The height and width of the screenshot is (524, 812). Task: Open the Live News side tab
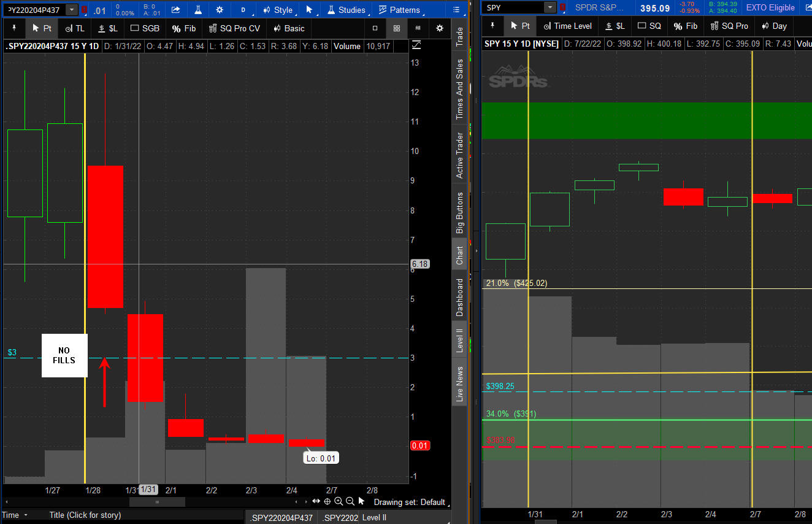click(459, 384)
